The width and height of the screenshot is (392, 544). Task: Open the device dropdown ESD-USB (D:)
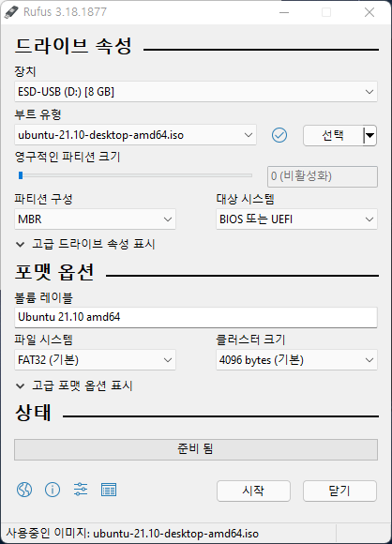coord(196,92)
